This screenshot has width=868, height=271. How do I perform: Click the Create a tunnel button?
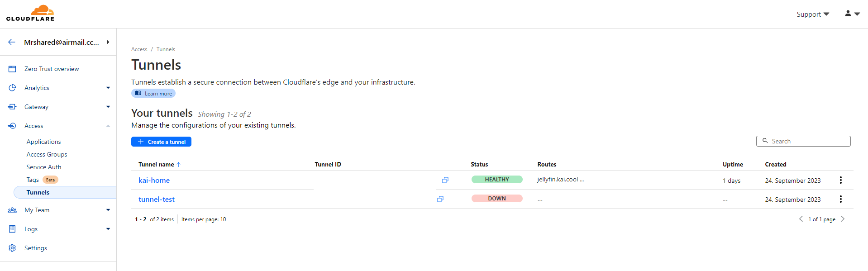pos(161,142)
